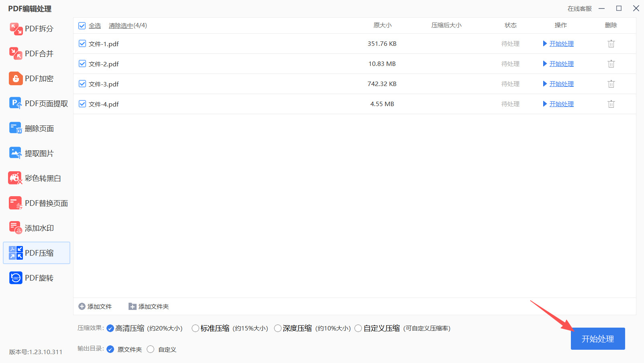This screenshot has width=644, height=363.
Task: Delete 文件-3.pdf with its trash icon
Action: 611,84
